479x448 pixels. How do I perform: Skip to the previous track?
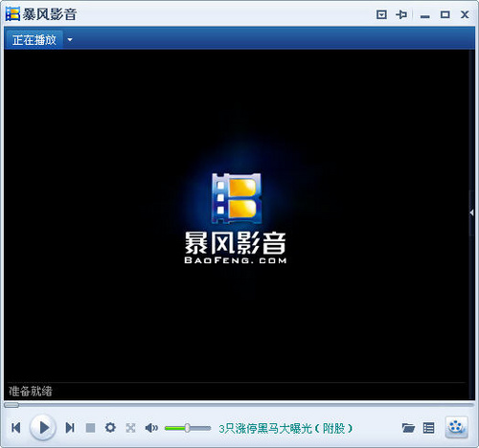(x=16, y=428)
